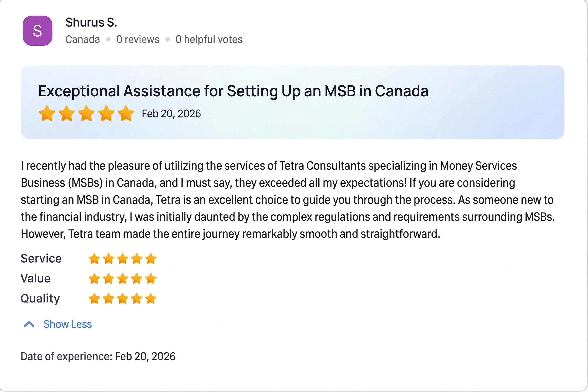Image resolution: width=588 pixels, height=392 pixels.
Task: Click the Canada location label
Action: (x=82, y=40)
